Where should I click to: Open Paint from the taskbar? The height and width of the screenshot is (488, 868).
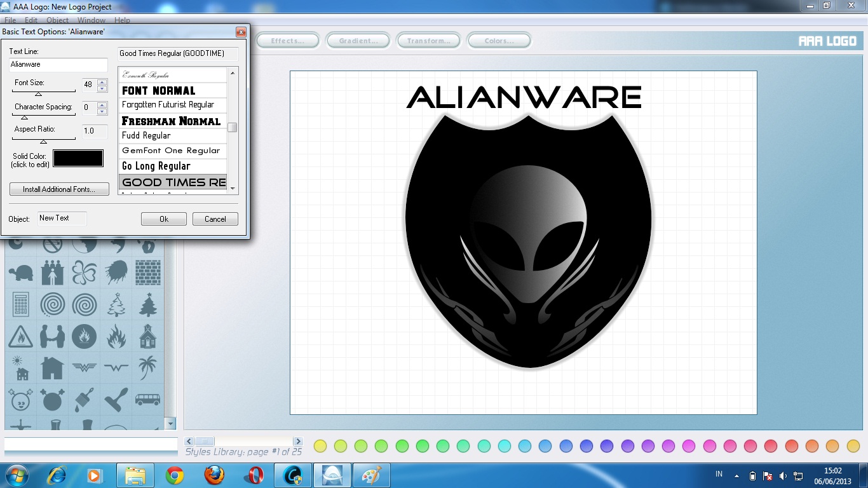pos(370,475)
